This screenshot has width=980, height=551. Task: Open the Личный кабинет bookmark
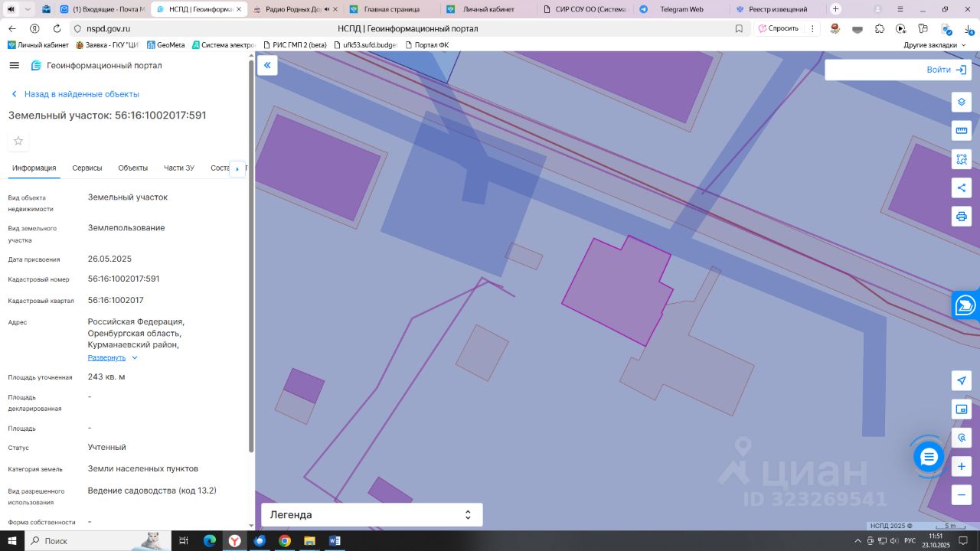click(38, 45)
